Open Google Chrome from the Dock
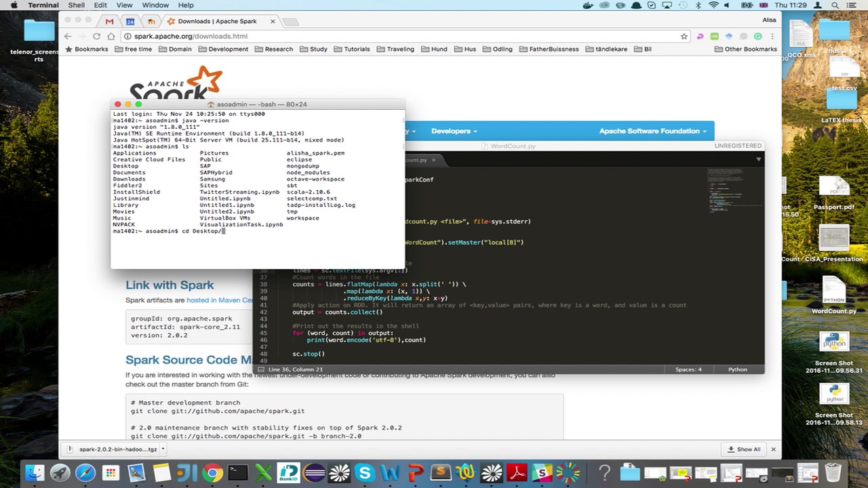The height and width of the screenshot is (488, 868). pos(212,472)
